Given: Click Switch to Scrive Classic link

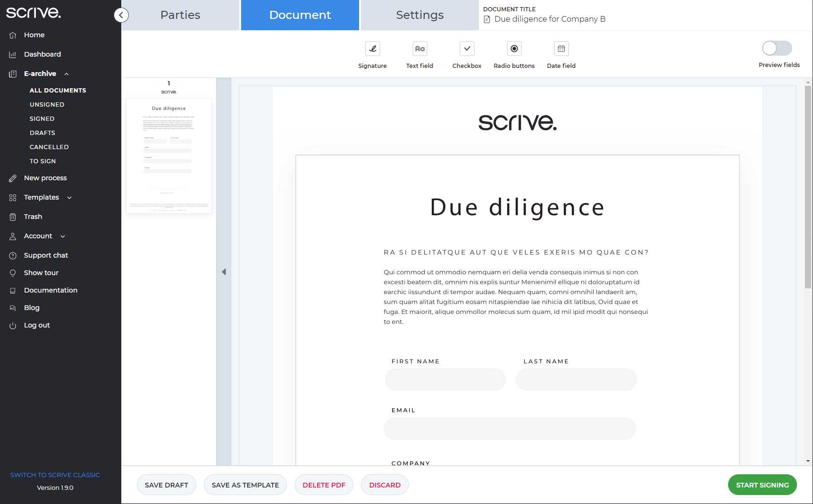Looking at the screenshot, I should (x=55, y=475).
